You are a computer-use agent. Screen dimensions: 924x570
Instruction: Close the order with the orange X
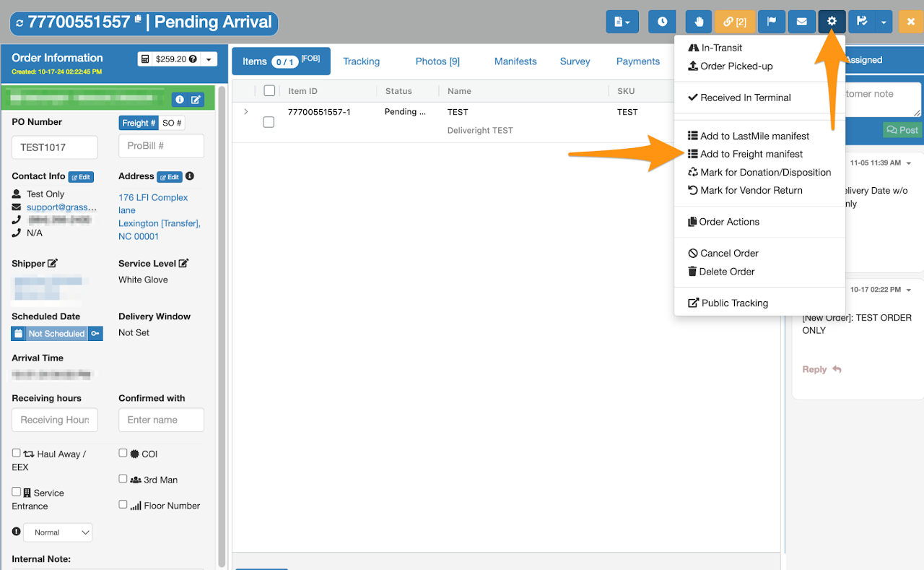(x=911, y=22)
